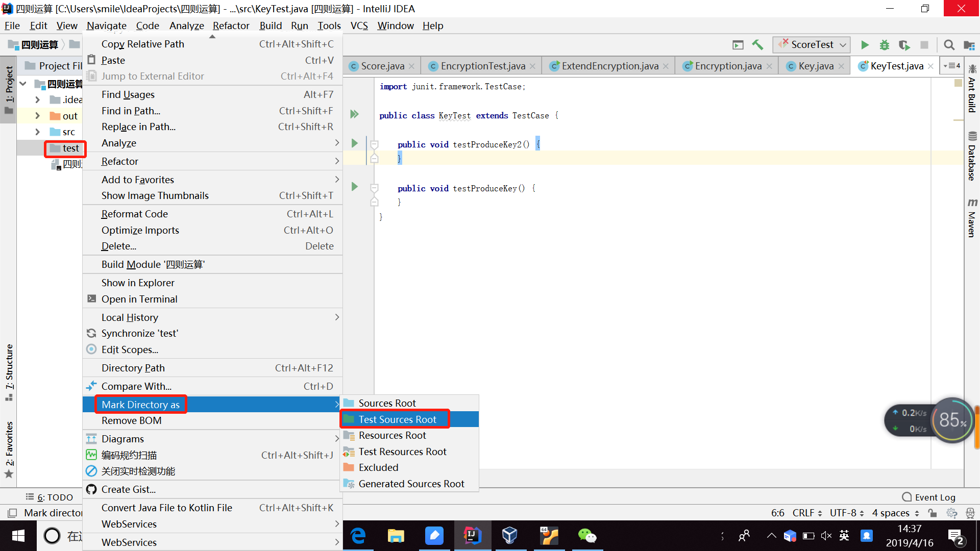This screenshot has height=551, width=980.
Task: Open CRLF line separator selector
Action: pyautogui.click(x=807, y=513)
